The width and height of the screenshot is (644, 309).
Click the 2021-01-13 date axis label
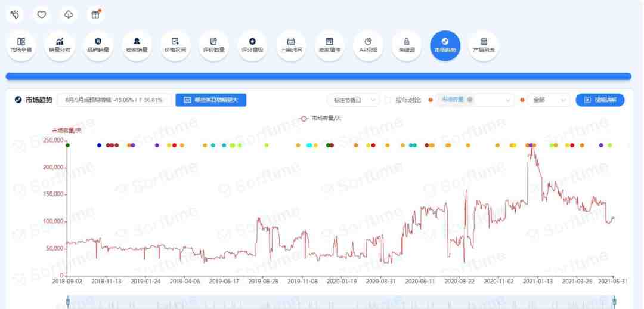click(x=538, y=282)
